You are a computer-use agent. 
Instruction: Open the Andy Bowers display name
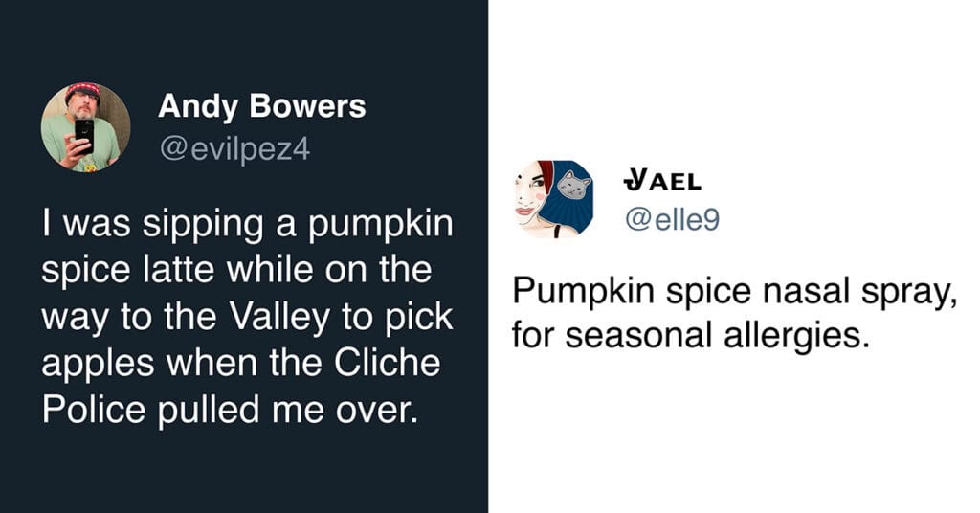point(261,106)
